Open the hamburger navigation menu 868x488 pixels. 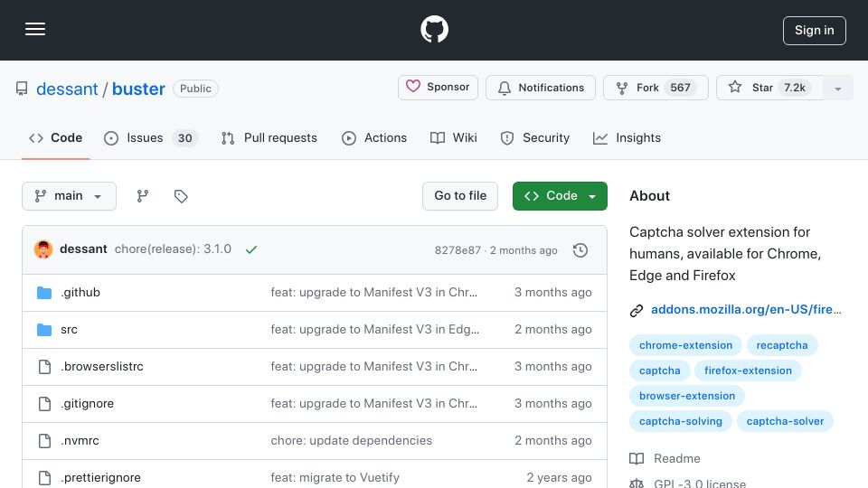coord(35,29)
